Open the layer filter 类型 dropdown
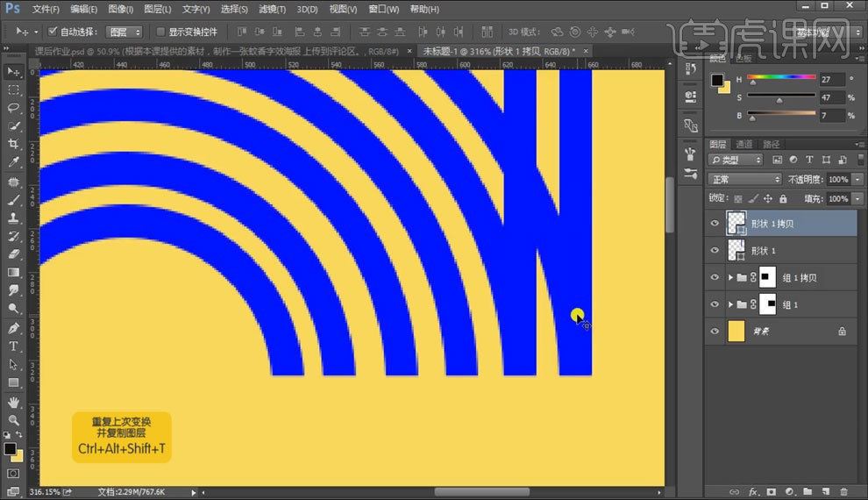The width and height of the screenshot is (868, 500). 736,160
